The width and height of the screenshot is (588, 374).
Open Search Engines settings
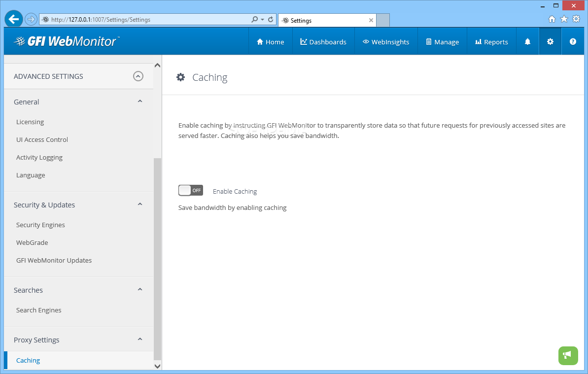click(38, 310)
